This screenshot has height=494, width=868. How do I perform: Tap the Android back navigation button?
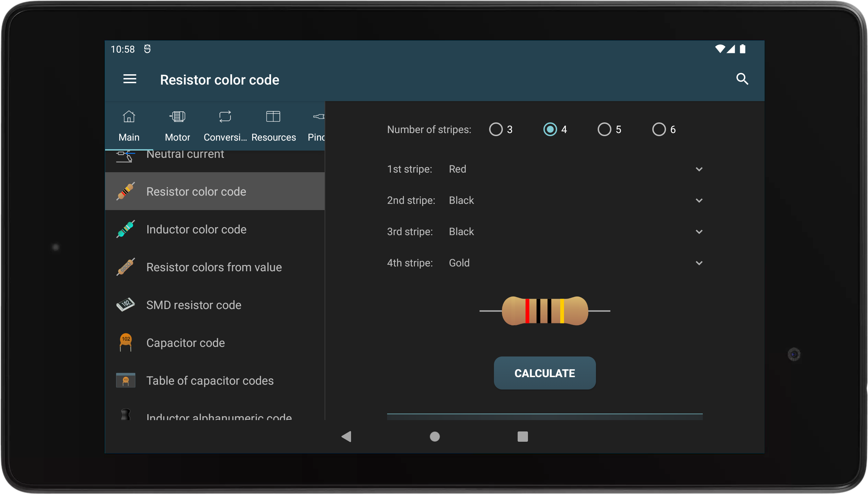[346, 437]
